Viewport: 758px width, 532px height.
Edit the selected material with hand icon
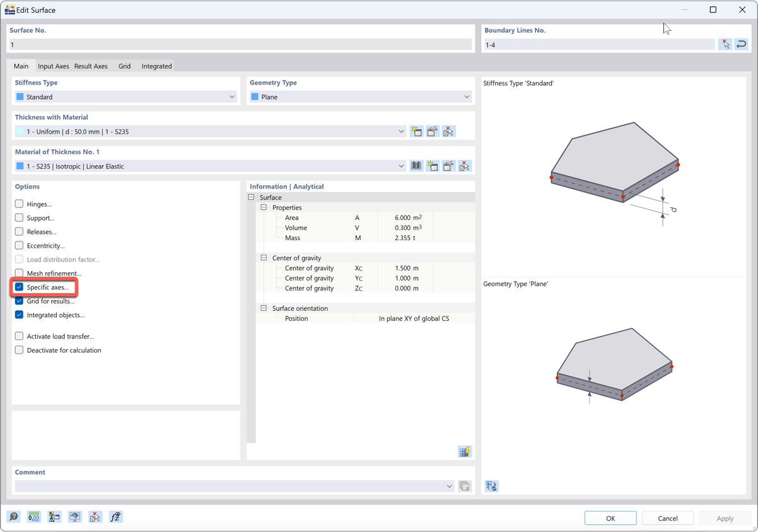[448, 166]
